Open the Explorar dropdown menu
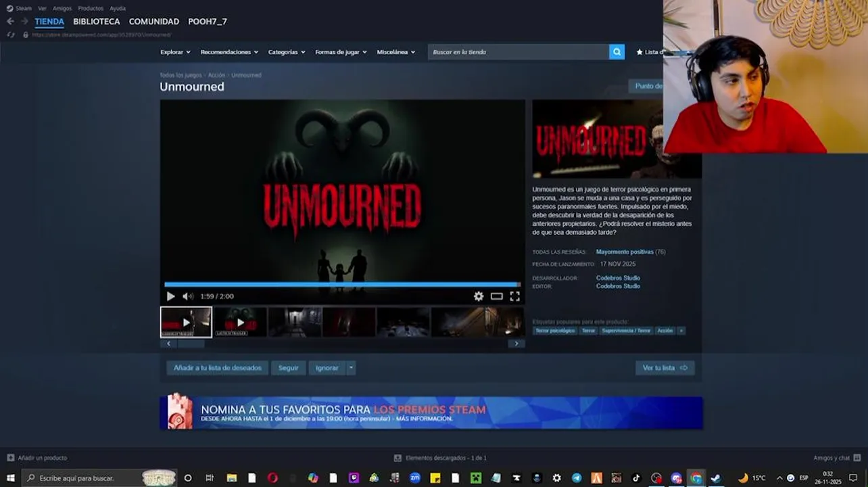This screenshot has height=487, width=868. click(x=175, y=52)
